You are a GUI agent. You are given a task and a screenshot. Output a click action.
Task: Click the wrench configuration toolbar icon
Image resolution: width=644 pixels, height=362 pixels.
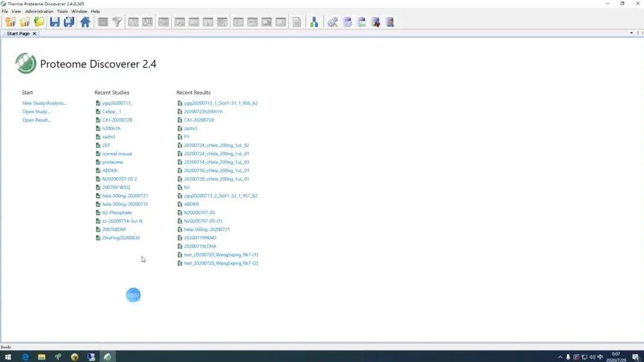point(332,22)
